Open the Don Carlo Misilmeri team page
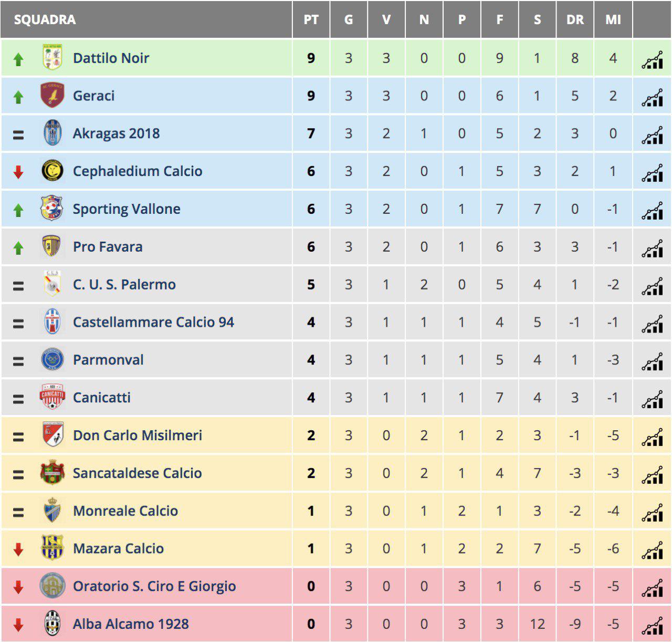Screen dimensions: 672x642 [138, 436]
